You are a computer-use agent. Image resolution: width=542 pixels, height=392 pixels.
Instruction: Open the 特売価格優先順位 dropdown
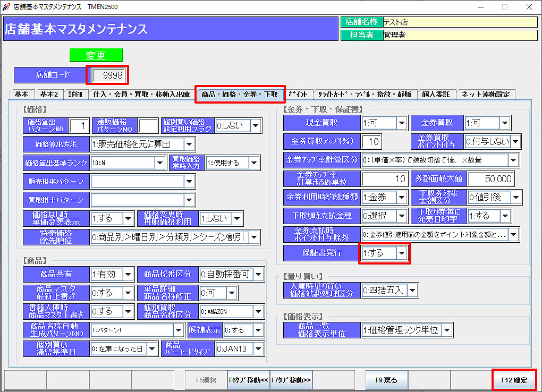[x=255, y=237]
